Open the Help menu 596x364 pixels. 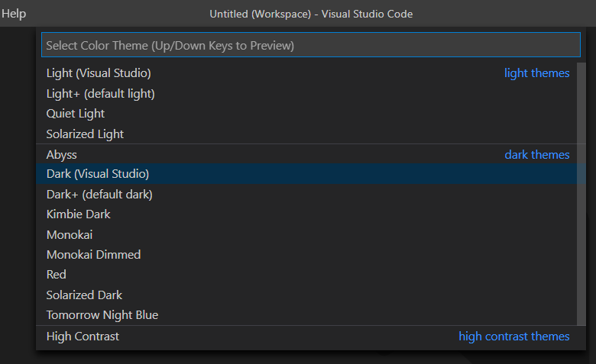tap(14, 14)
